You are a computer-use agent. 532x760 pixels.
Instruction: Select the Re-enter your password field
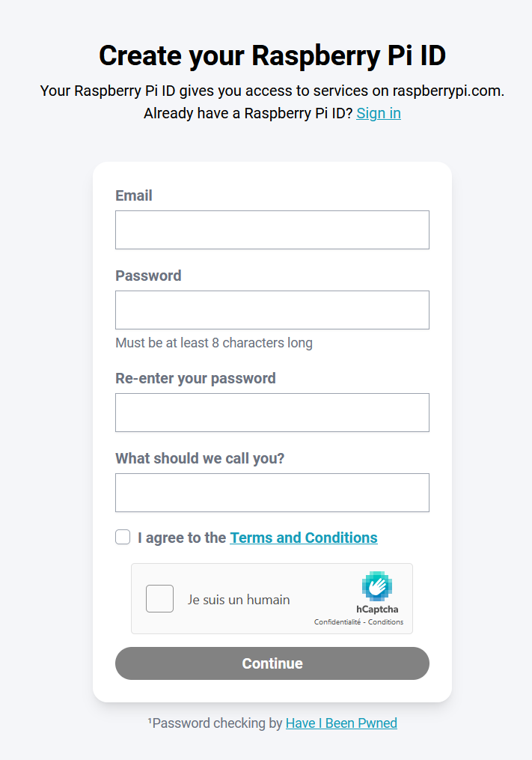(272, 413)
